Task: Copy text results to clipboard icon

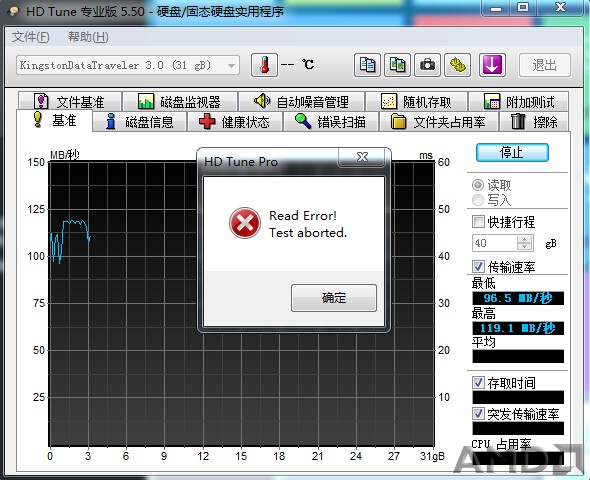Action: coord(367,65)
